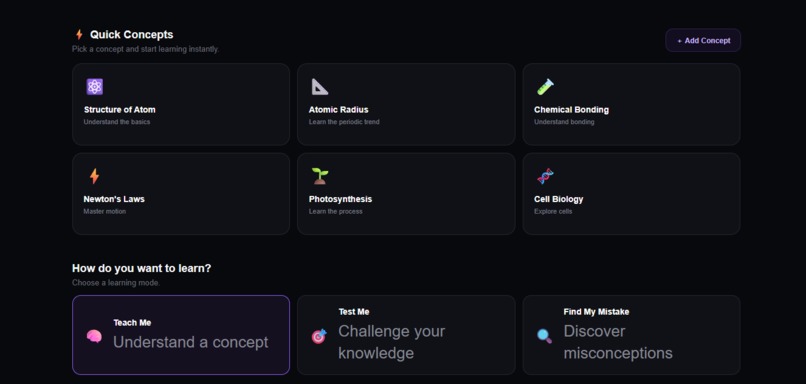Click the 'Quick Concepts' heading
The width and height of the screenshot is (806, 384).
[x=132, y=34]
